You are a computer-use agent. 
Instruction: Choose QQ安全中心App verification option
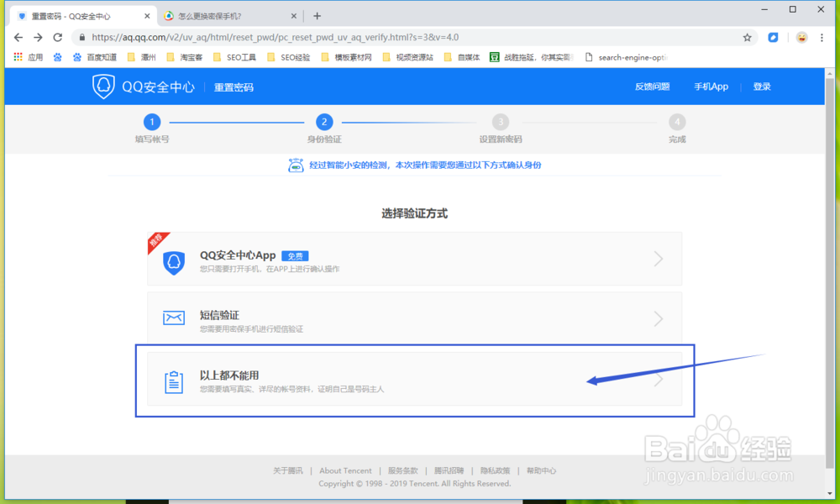pos(415,259)
